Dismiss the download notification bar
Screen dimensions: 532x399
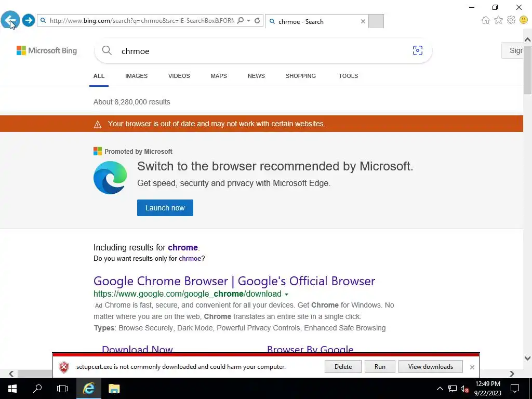click(472, 367)
